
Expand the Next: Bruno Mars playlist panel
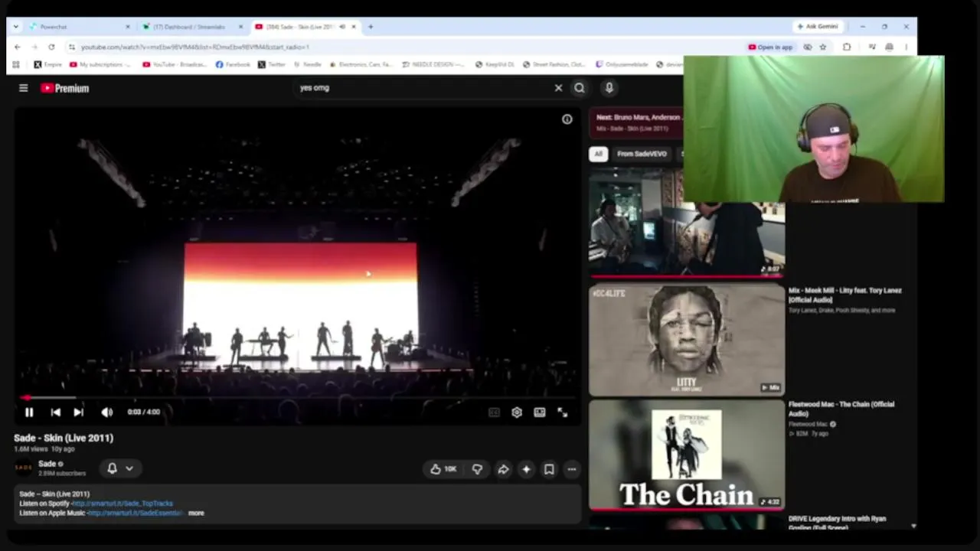click(637, 122)
